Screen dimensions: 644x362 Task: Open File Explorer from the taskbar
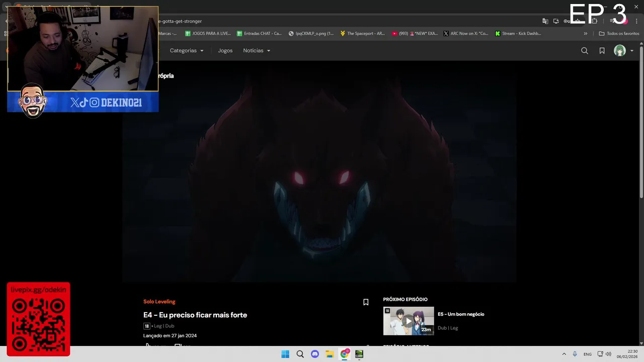tap(330, 354)
